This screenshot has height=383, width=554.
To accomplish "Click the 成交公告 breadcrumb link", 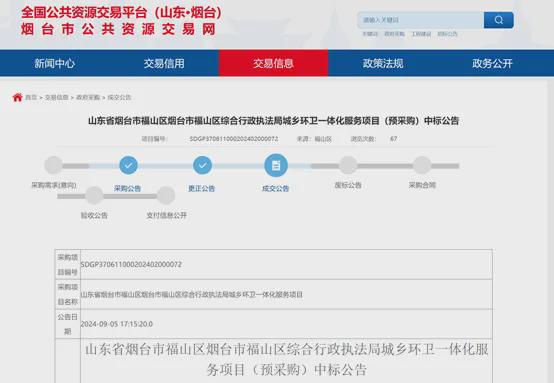I will 119,98.
